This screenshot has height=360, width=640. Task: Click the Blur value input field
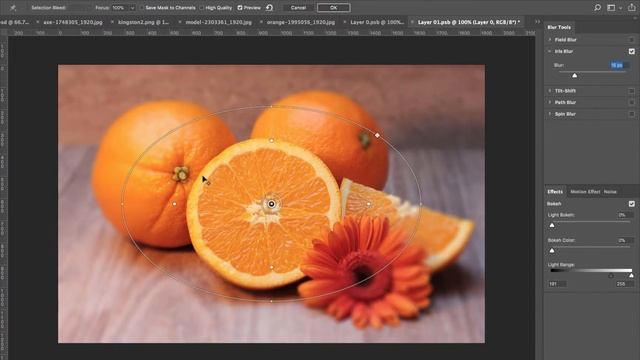[618, 65]
